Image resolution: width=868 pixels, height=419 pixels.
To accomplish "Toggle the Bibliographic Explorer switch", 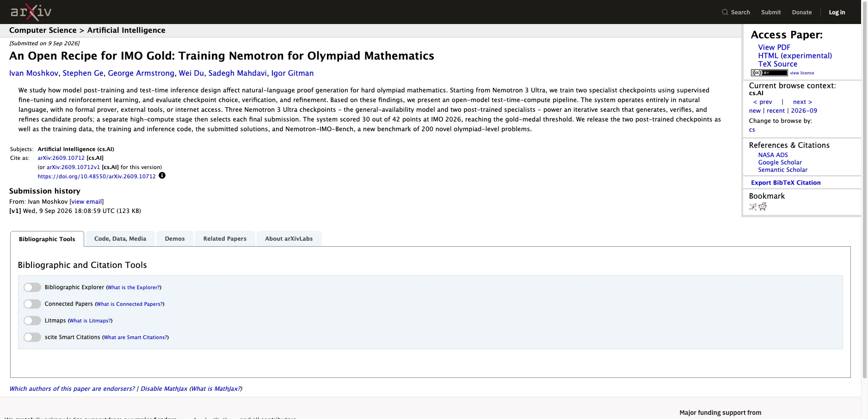I will pos(32,287).
